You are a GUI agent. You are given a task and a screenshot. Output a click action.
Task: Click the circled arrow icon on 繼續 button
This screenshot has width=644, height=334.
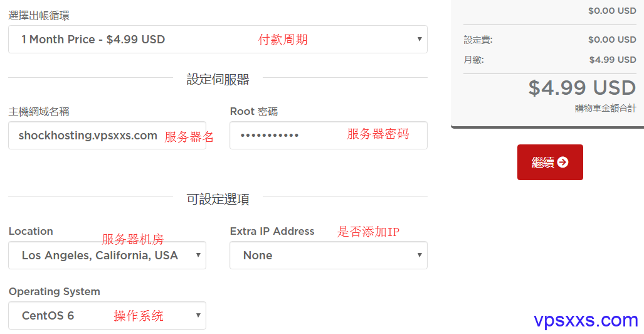click(x=563, y=162)
